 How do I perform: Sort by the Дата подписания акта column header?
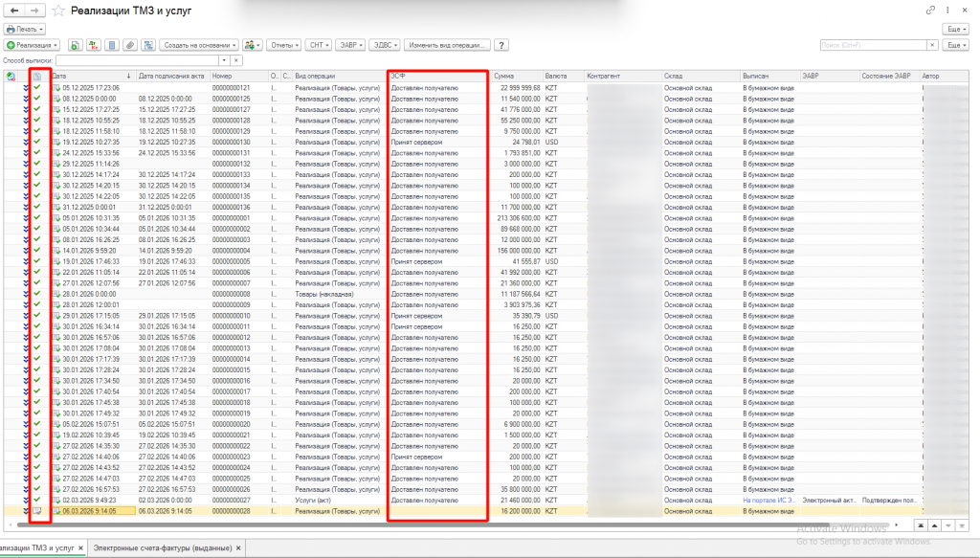pos(171,77)
